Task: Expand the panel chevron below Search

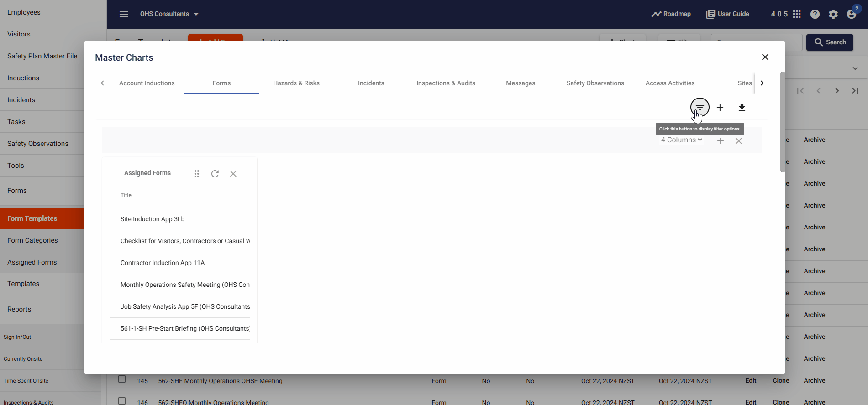Action: [x=855, y=68]
